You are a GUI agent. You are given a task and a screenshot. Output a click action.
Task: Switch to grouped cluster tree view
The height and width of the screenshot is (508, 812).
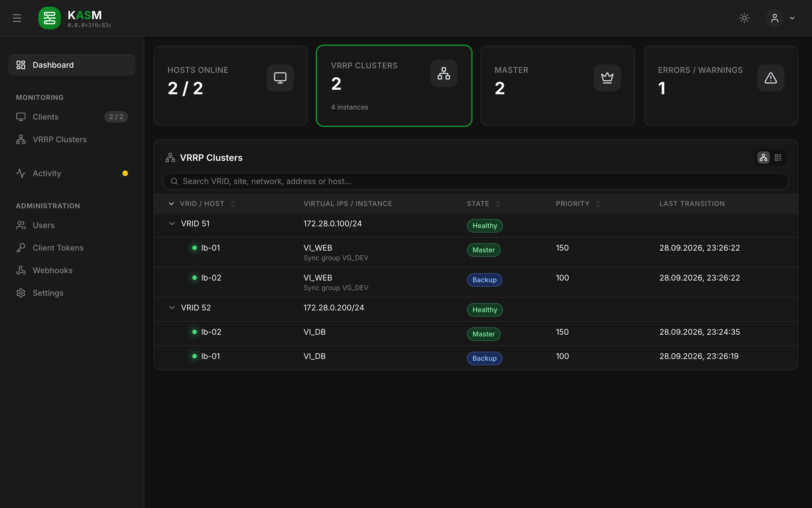763,157
